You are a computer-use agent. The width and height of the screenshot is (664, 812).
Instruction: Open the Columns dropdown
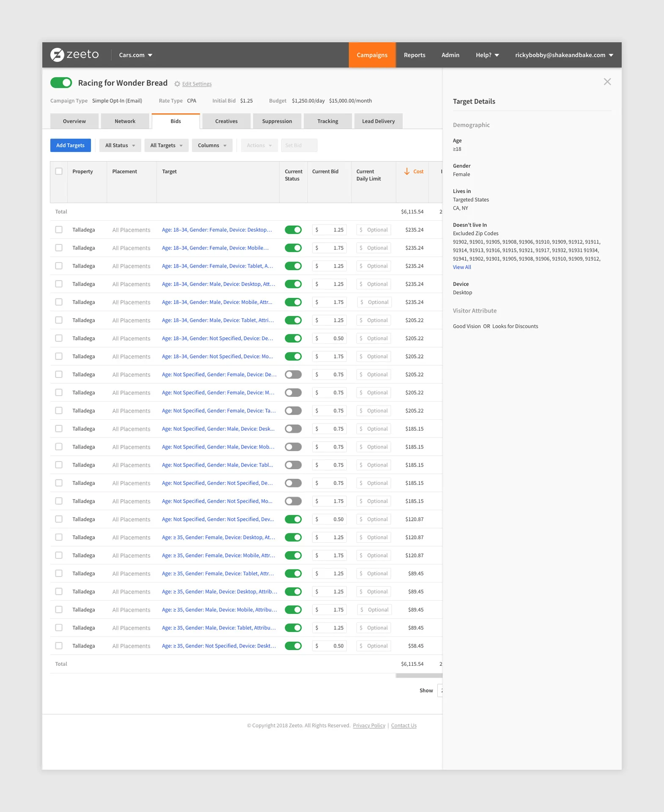coord(212,145)
